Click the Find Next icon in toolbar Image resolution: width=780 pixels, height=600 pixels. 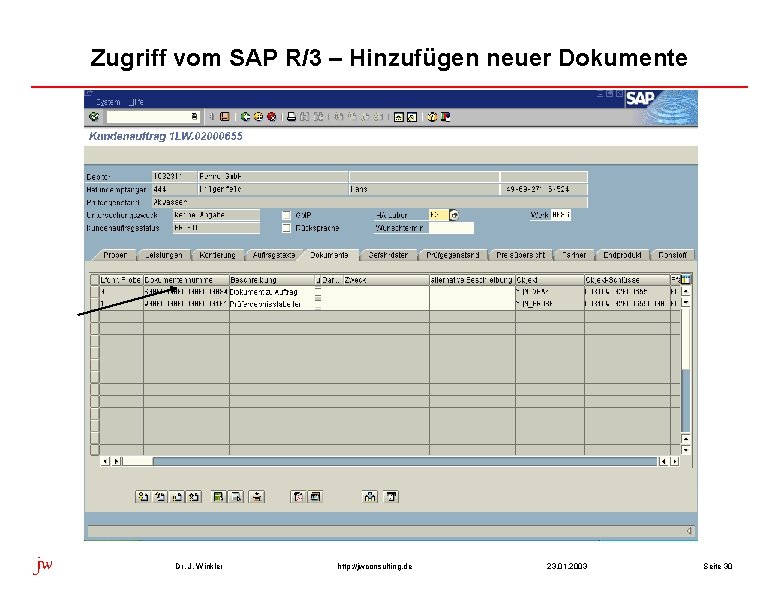pyautogui.click(x=318, y=117)
